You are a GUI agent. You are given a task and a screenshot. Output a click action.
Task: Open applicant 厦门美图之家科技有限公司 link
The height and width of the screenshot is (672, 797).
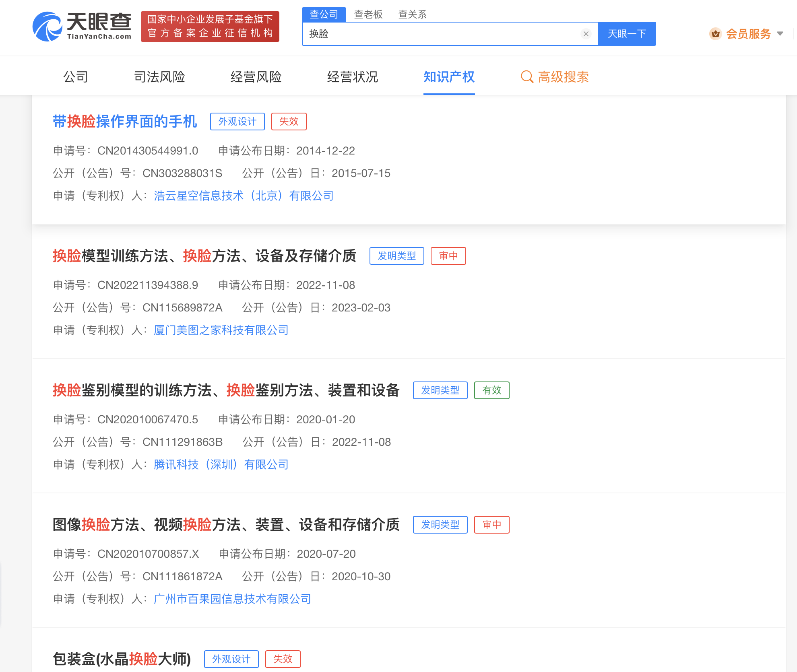[x=221, y=330]
